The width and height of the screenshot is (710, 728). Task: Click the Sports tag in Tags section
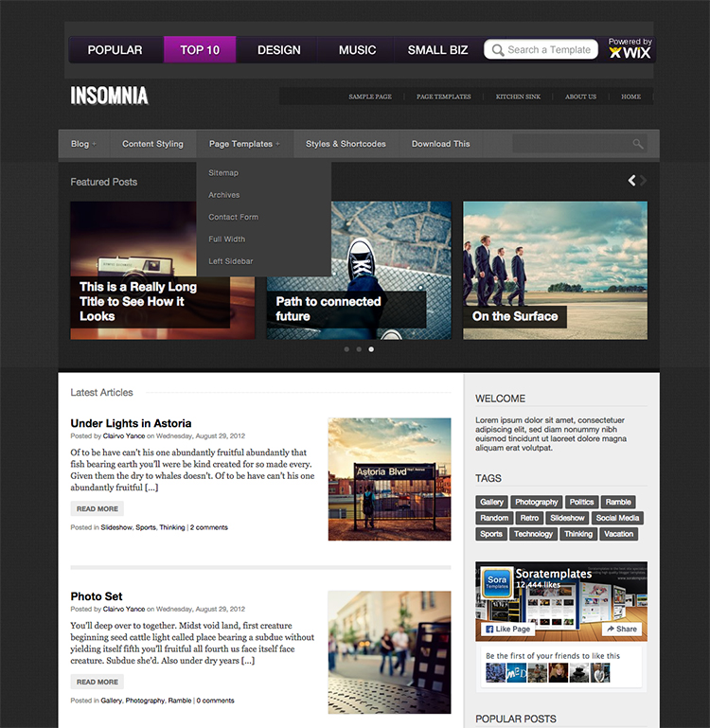[x=490, y=534]
